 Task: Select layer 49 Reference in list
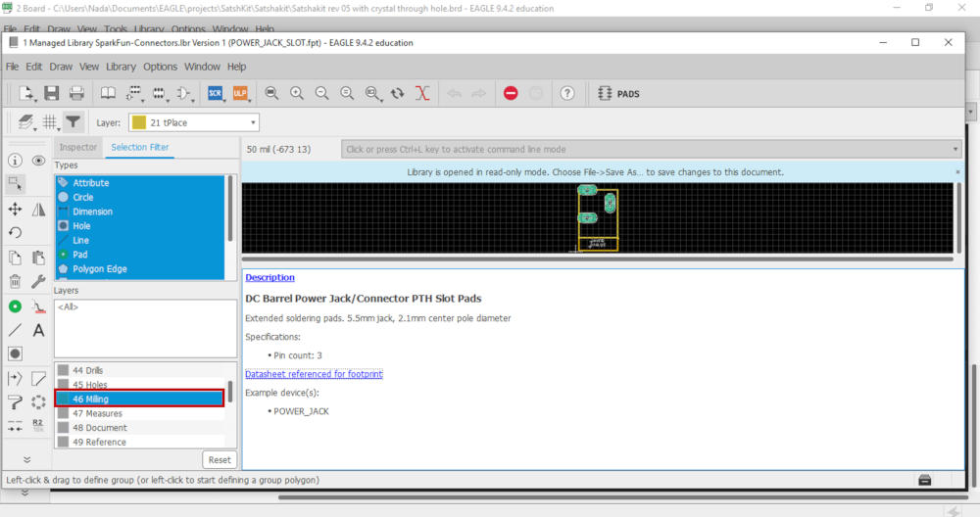tap(139, 442)
